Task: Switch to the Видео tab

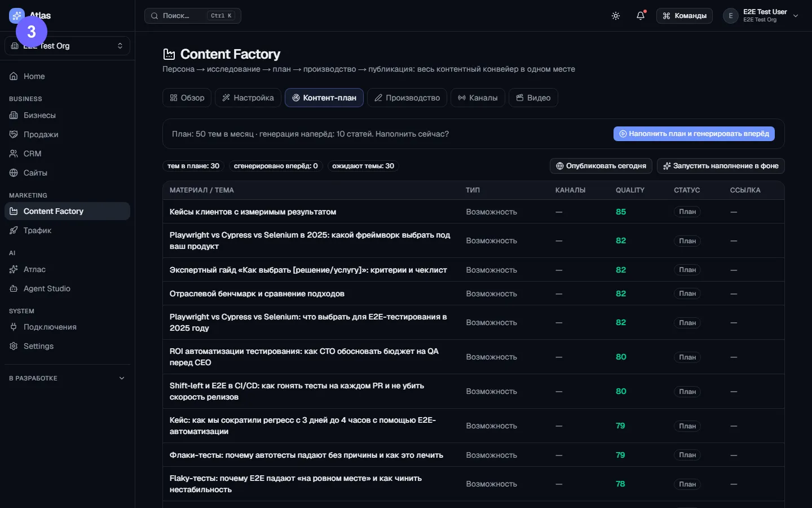Action: tap(533, 98)
